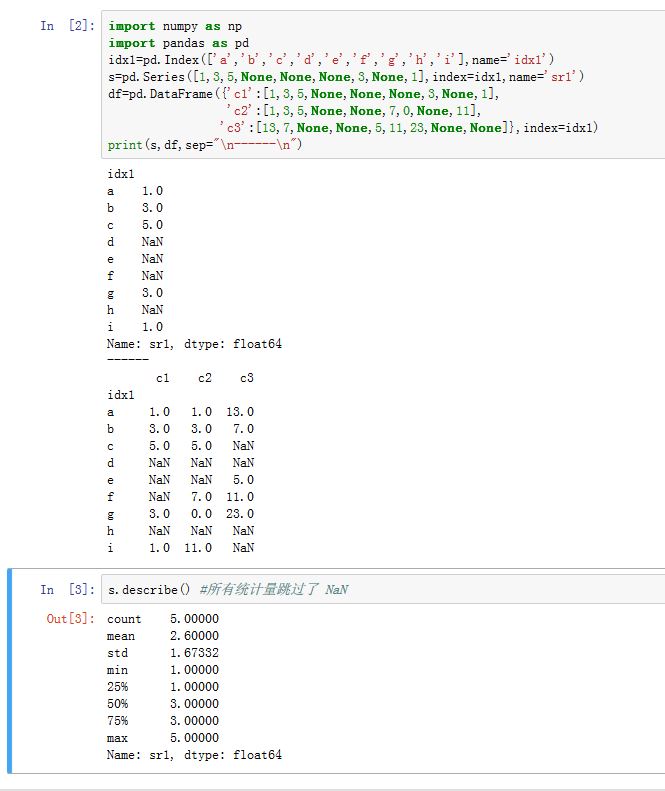Click the c3 column header in DataFrame output

(246, 378)
